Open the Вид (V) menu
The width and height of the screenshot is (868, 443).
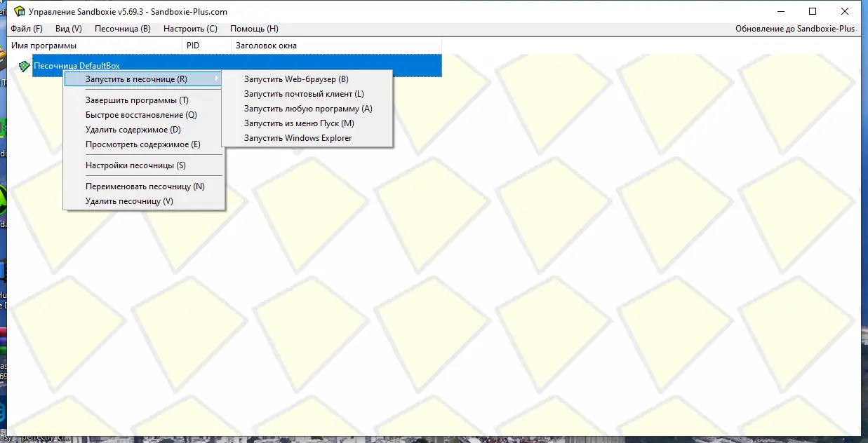[x=69, y=29]
